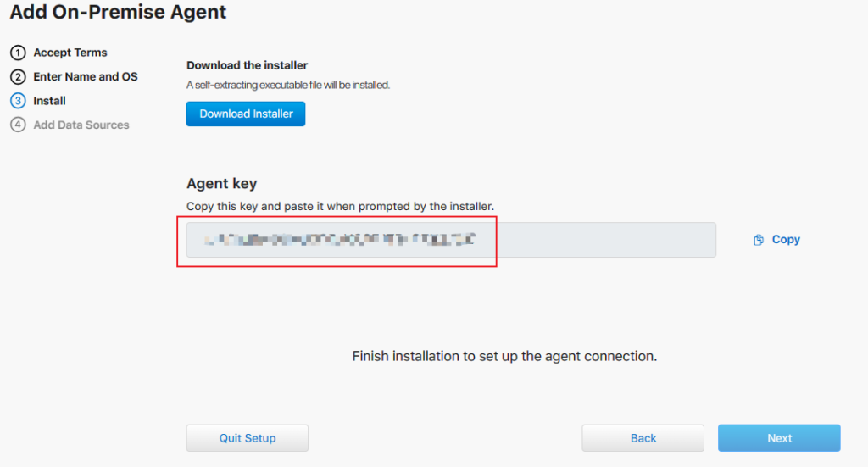Click the clipboard icon beside Copy
868x467 pixels.
(759, 240)
